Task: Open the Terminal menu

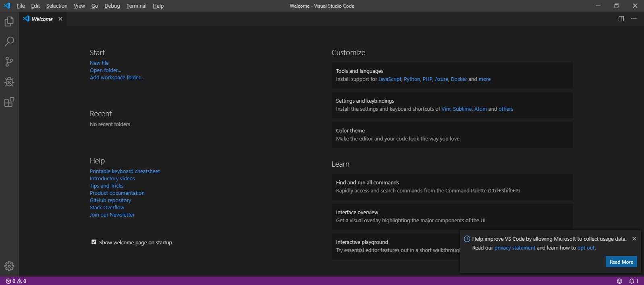Action: coord(136,6)
